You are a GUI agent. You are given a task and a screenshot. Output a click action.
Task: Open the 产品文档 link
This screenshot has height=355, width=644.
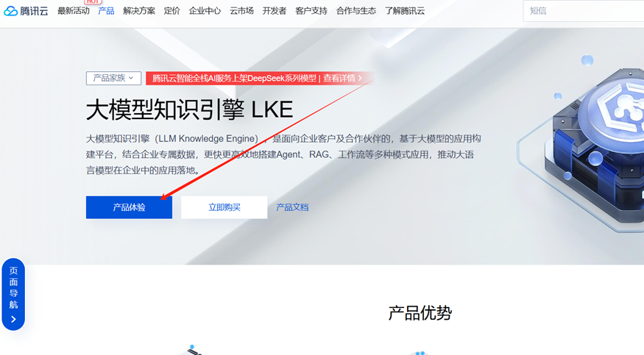click(292, 207)
